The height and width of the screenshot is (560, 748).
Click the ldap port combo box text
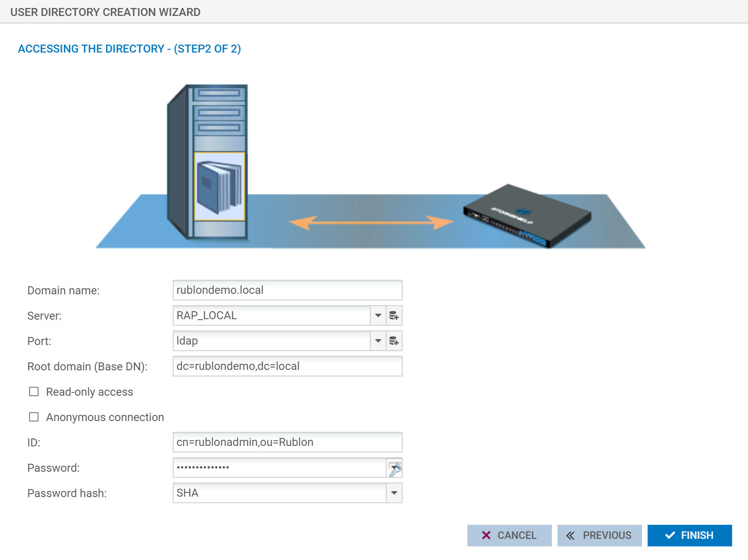(271, 341)
